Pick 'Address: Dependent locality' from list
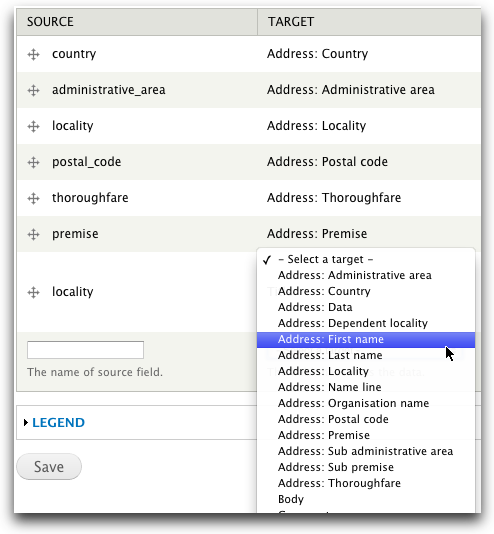494x534 pixels. pos(366,324)
